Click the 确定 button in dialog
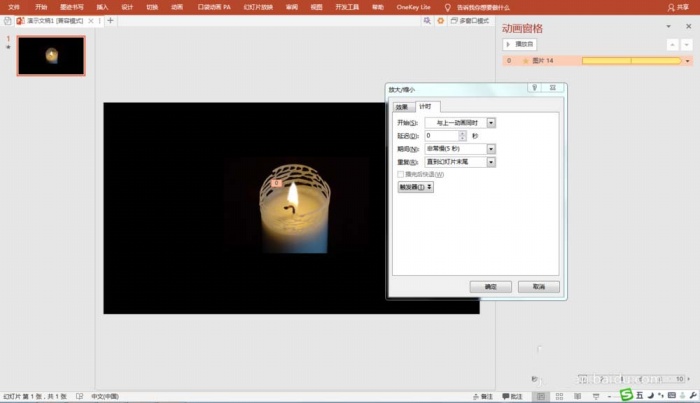The width and height of the screenshot is (700, 403). pos(490,287)
